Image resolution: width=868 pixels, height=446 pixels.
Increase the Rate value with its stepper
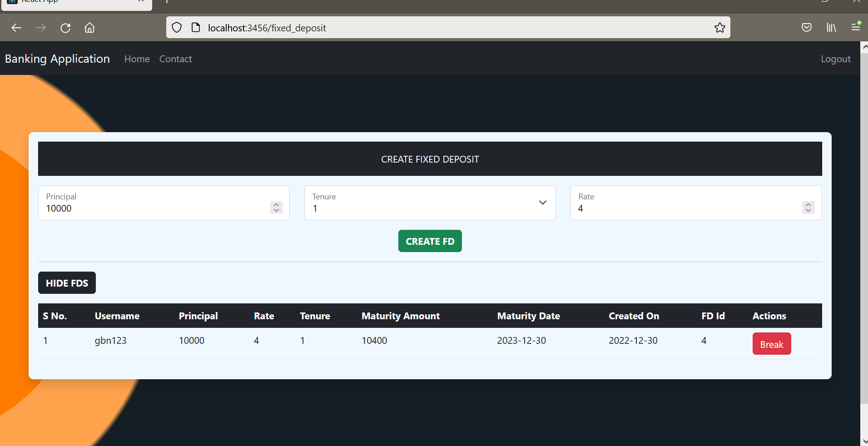point(808,205)
